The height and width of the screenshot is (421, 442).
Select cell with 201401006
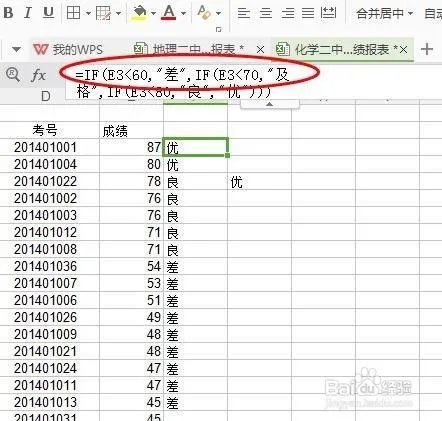tap(50, 300)
